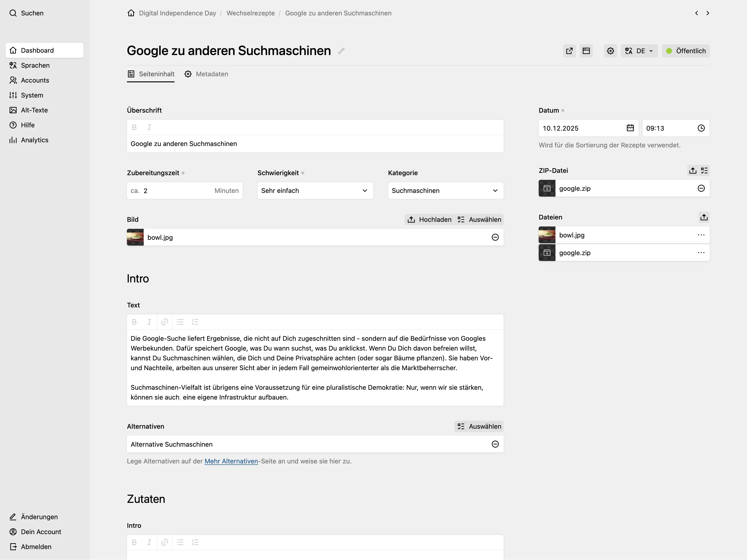This screenshot has width=747, height=560.
Task: Open page in new tab via external-link icon
Action: (569, 51)
